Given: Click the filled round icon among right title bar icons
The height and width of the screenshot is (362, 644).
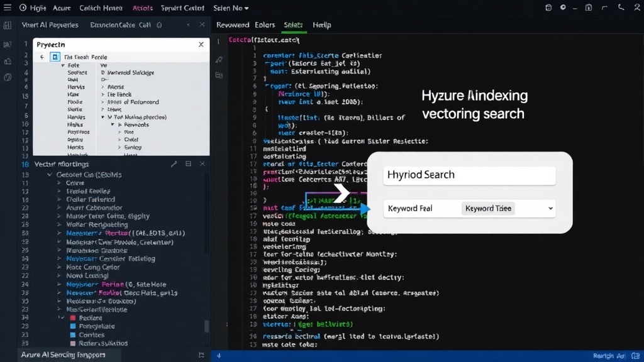Looking at the screenshot, I should pyautogui.click(x=563, y=8).
